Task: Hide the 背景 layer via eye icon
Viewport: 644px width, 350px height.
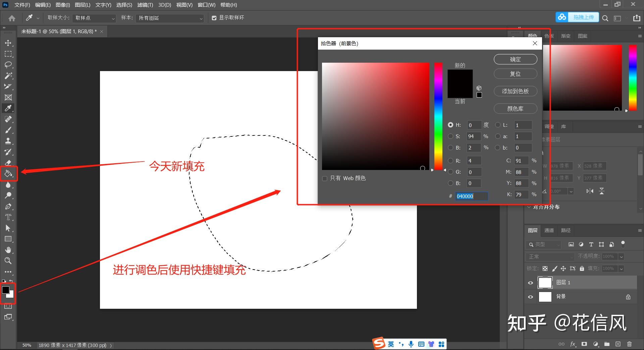Action: (530, 297)
